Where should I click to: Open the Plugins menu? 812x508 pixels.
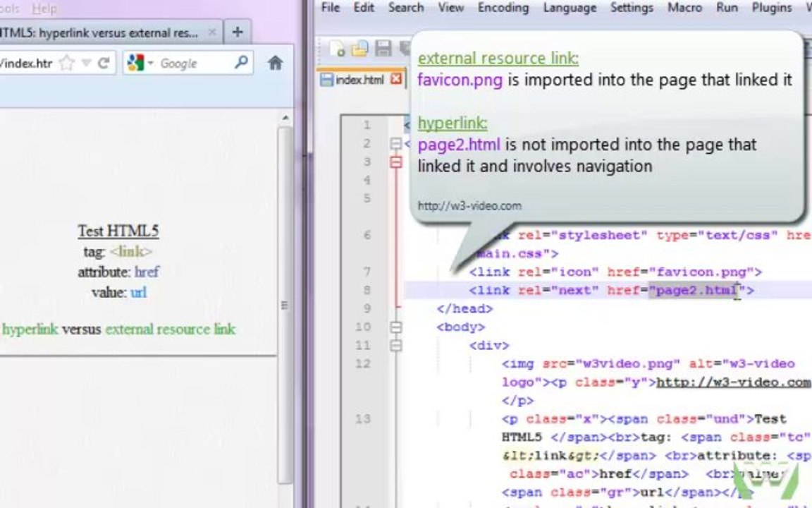pyautogui.click(x=772, y=8)
